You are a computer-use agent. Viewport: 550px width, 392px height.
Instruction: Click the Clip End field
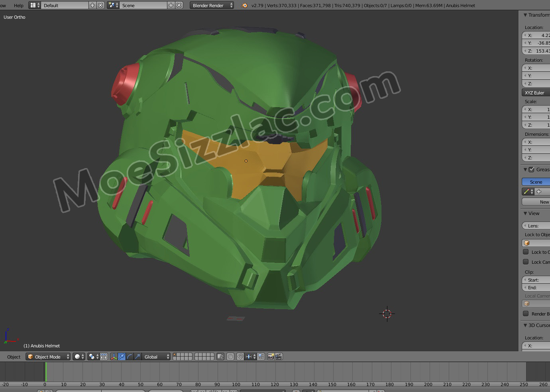pyautogui.click(x=536, y=287)
